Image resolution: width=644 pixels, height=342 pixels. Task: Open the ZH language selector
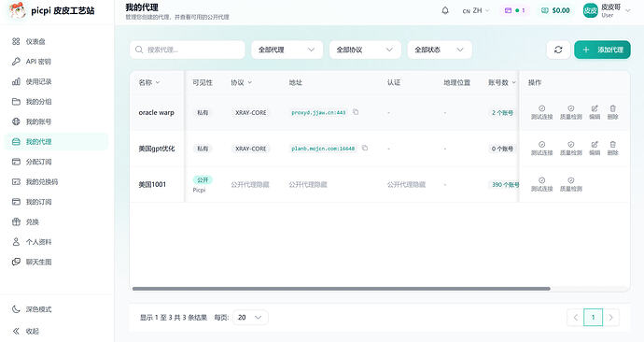(x=476, y=10)
